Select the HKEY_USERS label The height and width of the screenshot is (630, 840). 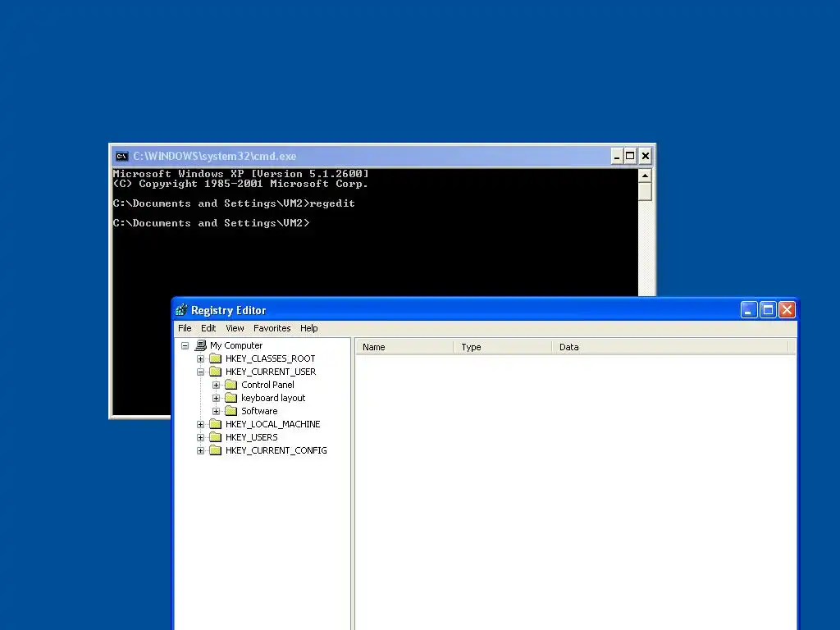pyautogui.click(x=252, y=437)
